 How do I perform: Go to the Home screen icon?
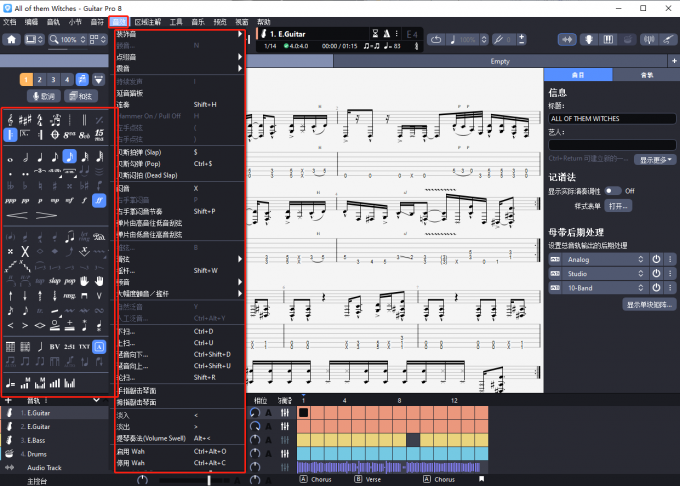tap(12, 39)
